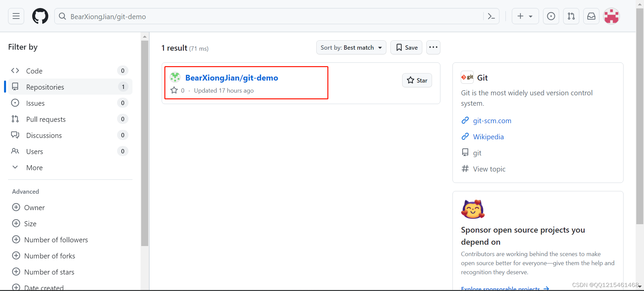Image resolution: width=644 pixels, height=291 pixels.
Task: Filter results by Users
Action: (x=70, y=151)
